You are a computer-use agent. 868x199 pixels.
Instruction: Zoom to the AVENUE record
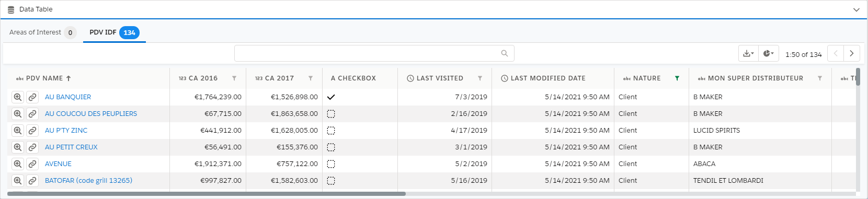(x=18, y=164)
